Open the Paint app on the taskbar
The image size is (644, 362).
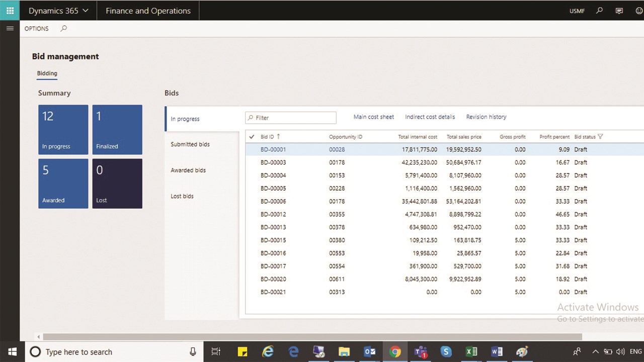coord(522,352)
